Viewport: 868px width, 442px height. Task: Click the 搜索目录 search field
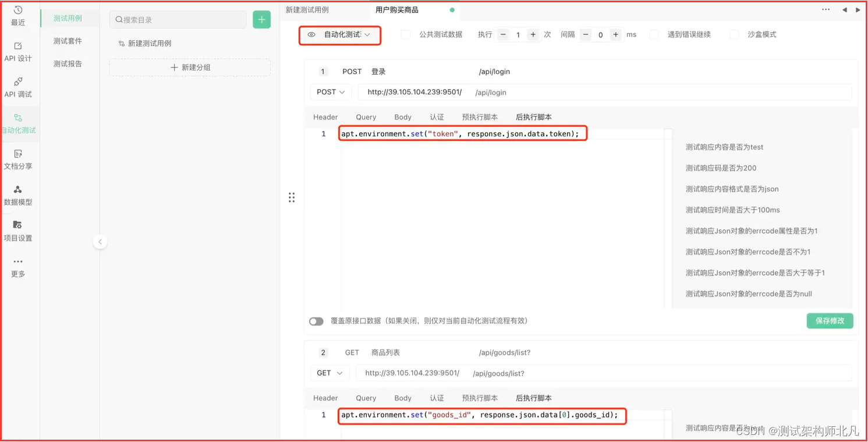(x=178, y=20)
